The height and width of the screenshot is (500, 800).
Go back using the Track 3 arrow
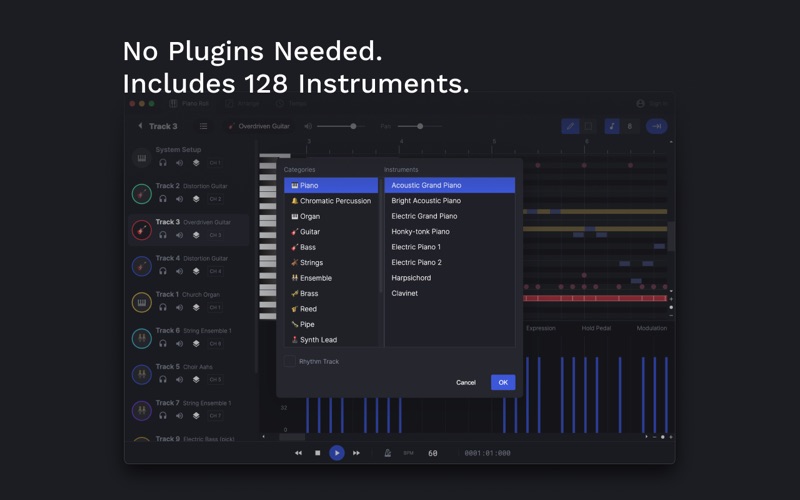tap(140, 126)
